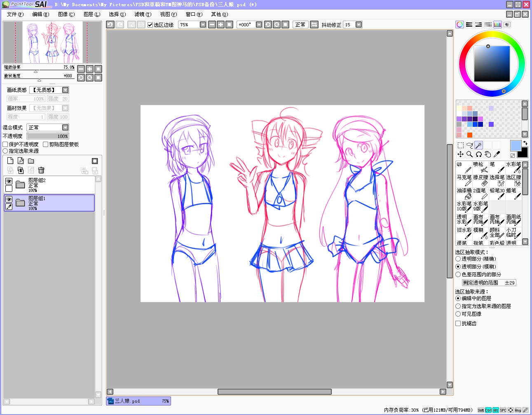Create a new layer folder
Image resolution: width=532 pixels, height=415 pixels.
(31, 161)
